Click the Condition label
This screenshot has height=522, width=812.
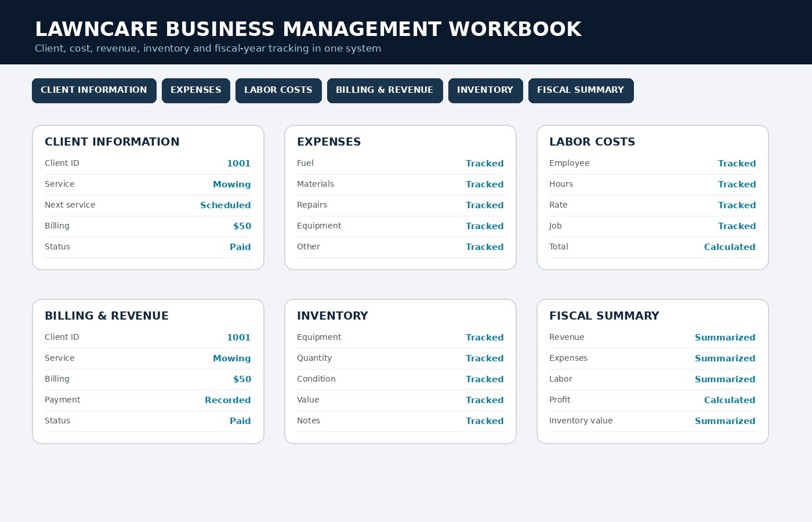coord(316,379)
